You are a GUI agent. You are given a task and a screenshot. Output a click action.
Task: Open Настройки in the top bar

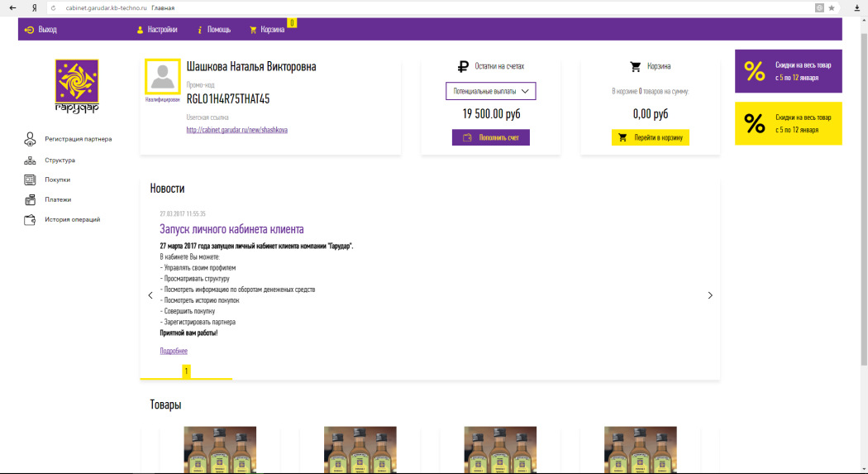(157, 29)
